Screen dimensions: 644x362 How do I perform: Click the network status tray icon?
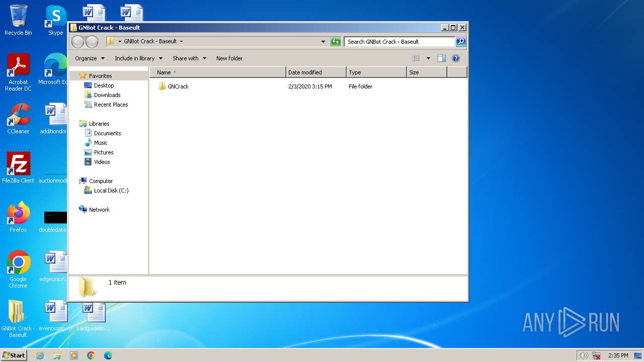pos(596,355)
